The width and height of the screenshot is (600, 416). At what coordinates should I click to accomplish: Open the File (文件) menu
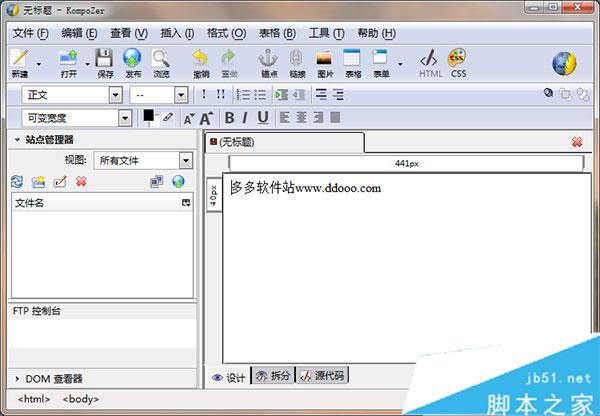pos(30,33)
